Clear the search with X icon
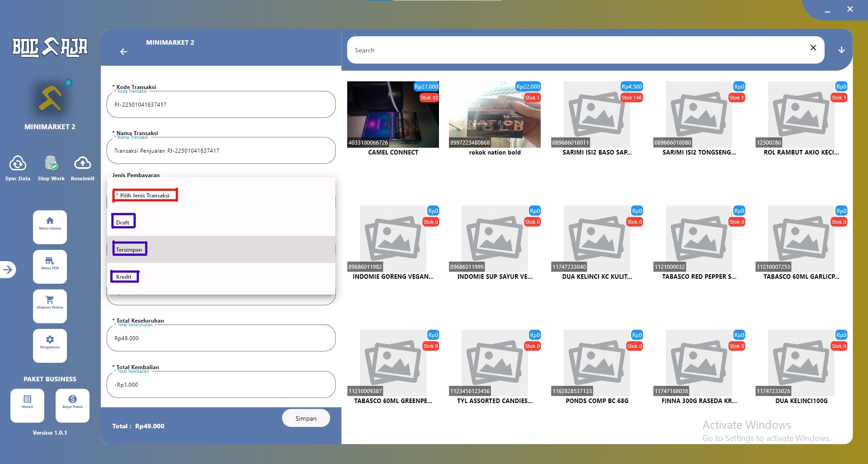The image size is (868, 464). tap(813, 47)
